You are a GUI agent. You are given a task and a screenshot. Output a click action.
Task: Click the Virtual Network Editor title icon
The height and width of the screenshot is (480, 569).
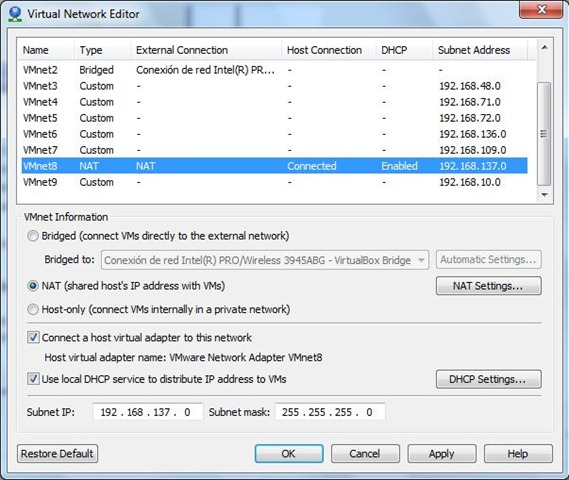15,14
